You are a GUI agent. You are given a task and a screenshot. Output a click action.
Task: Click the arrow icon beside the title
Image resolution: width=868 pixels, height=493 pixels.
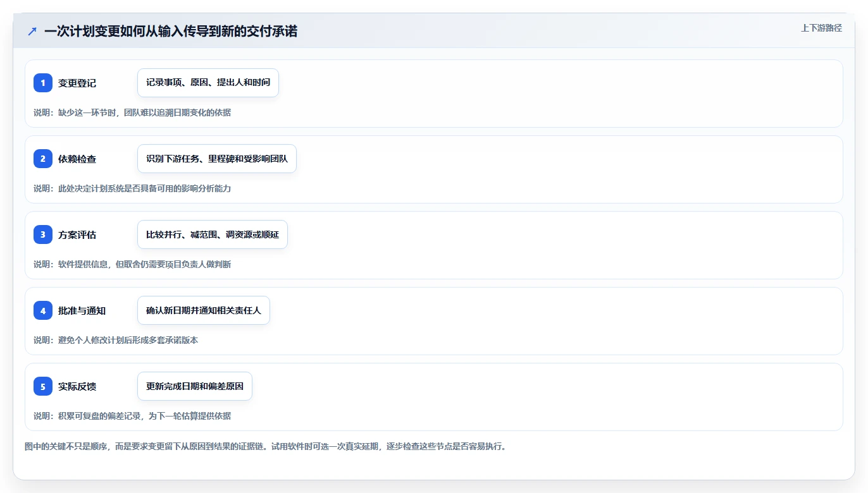coord(32,31)
